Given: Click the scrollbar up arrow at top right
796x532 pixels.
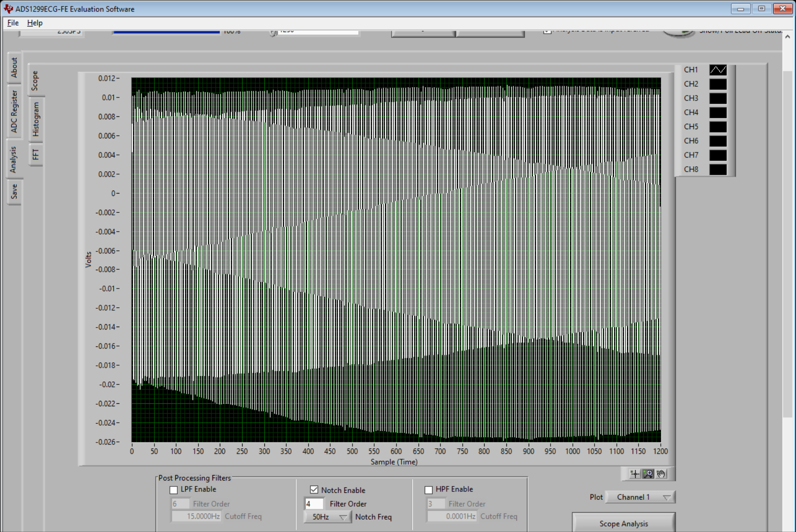Looking at the screenshot, I should click(x=787, y=37).
